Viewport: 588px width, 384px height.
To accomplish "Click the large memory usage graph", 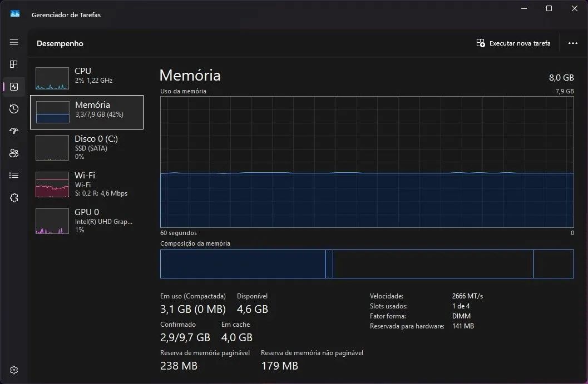I will [367, 161].
